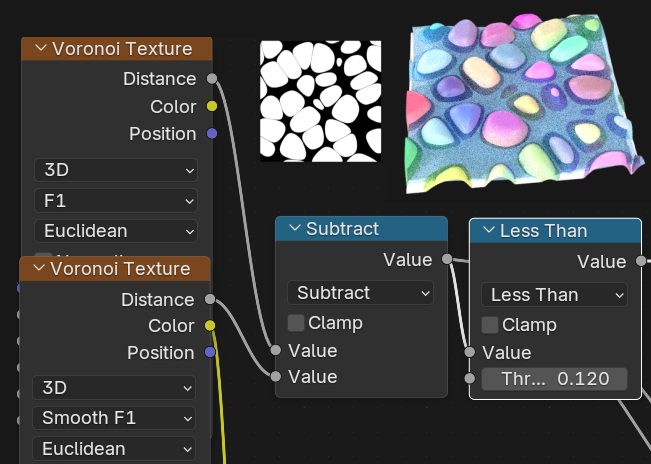
Task: Click the Less Than Threshold input socket
Action: (x=469, y=379)
